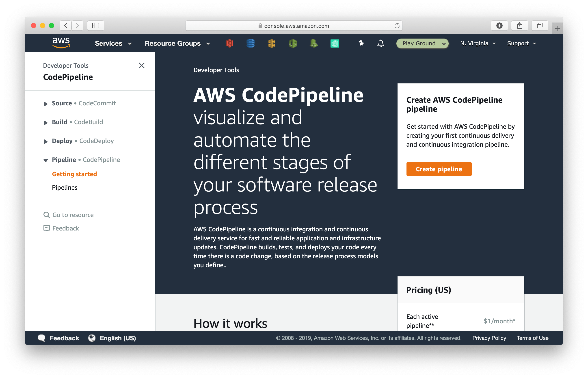Click the pin shortcut icon in the navbar
The height and width of the screenshot is (378, 588).
pos(361,43)
